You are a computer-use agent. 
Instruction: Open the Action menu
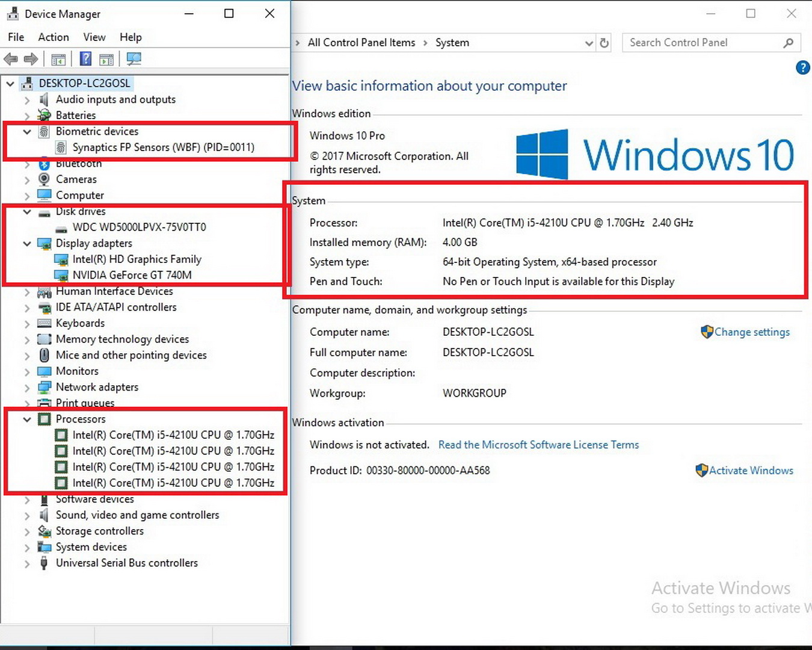click(x=54, y=37)
